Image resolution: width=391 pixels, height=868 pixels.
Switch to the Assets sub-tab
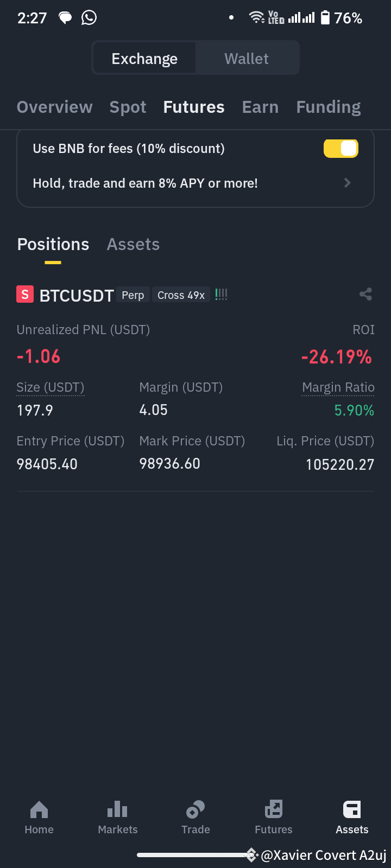coord(133,245)
